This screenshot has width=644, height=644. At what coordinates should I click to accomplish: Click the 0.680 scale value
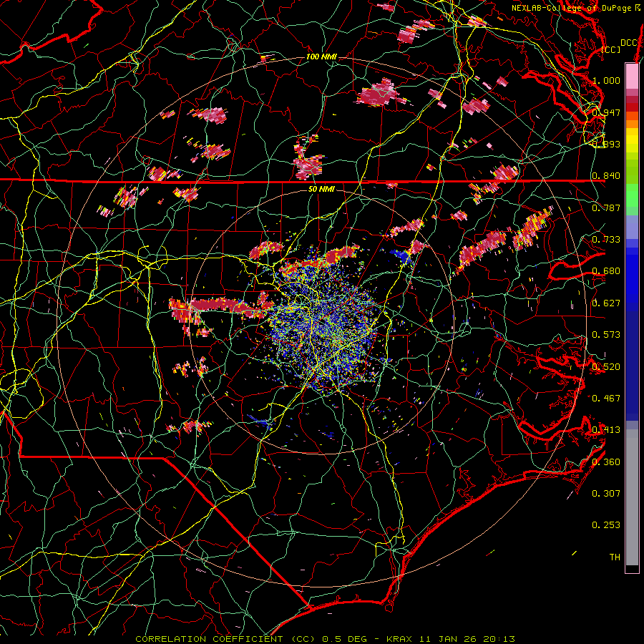[x=606, y=271]
